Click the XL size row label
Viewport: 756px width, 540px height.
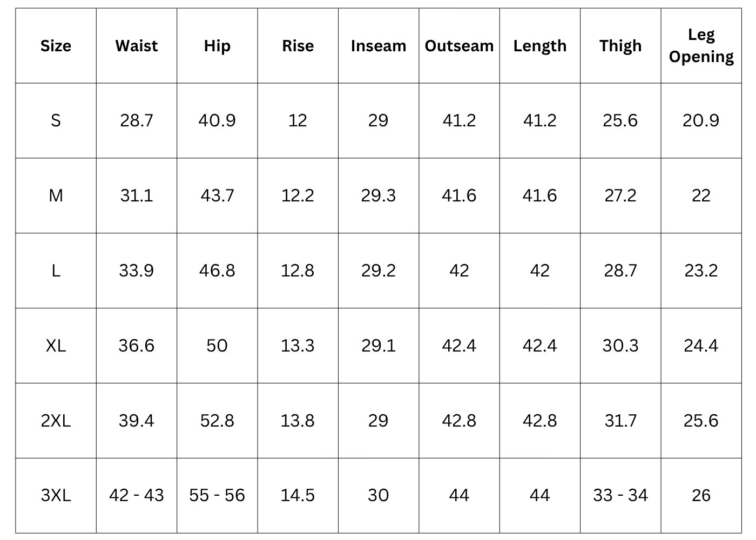[56, 345]
